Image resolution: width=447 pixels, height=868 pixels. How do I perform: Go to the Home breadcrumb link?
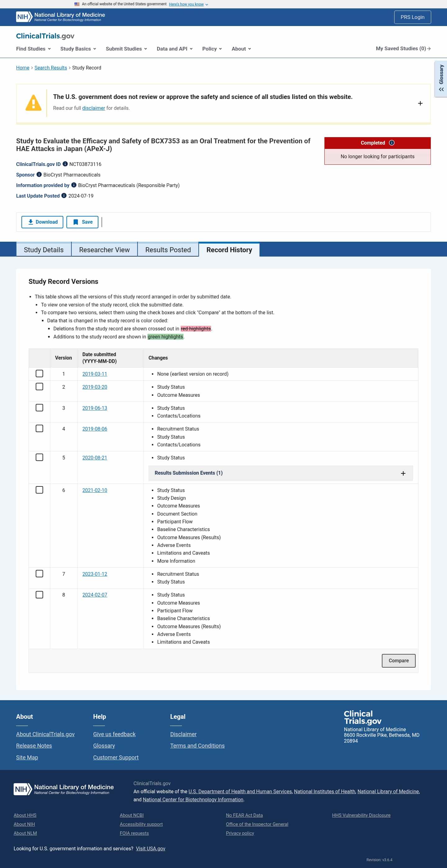click(x=23, y=68)
